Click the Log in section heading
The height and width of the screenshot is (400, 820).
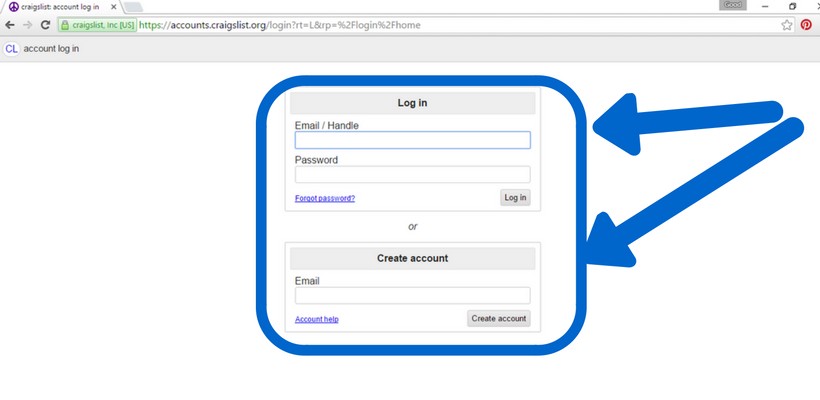[x=413, y=103]
